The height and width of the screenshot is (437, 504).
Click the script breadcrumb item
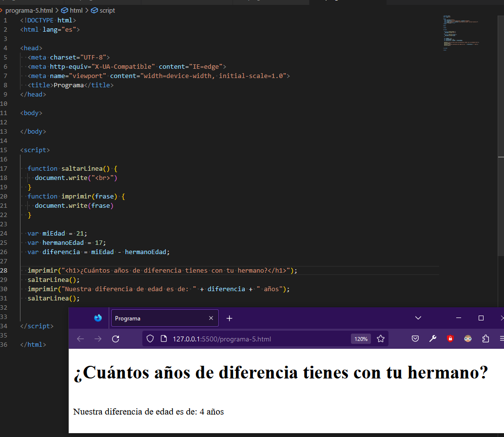tap(106, 10)
